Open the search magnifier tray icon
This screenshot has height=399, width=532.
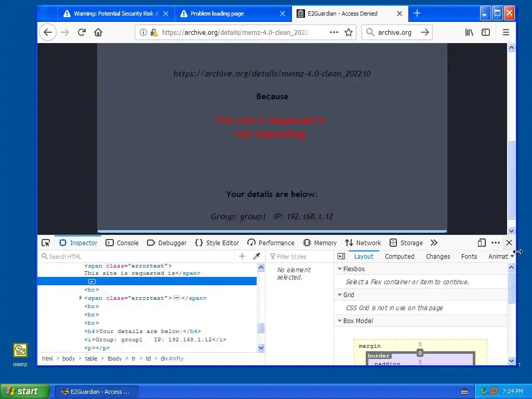pyautogui.click(x=494, y=392)
